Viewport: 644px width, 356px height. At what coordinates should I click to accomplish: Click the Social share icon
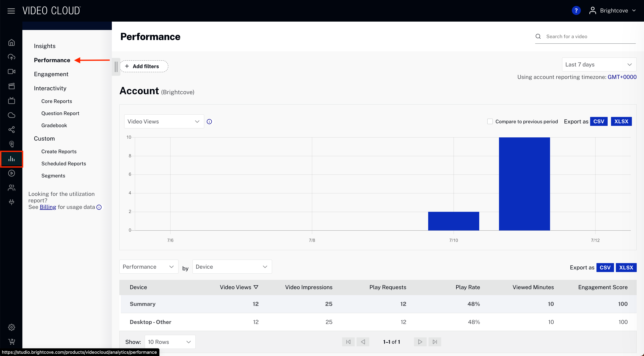(12, 130)
